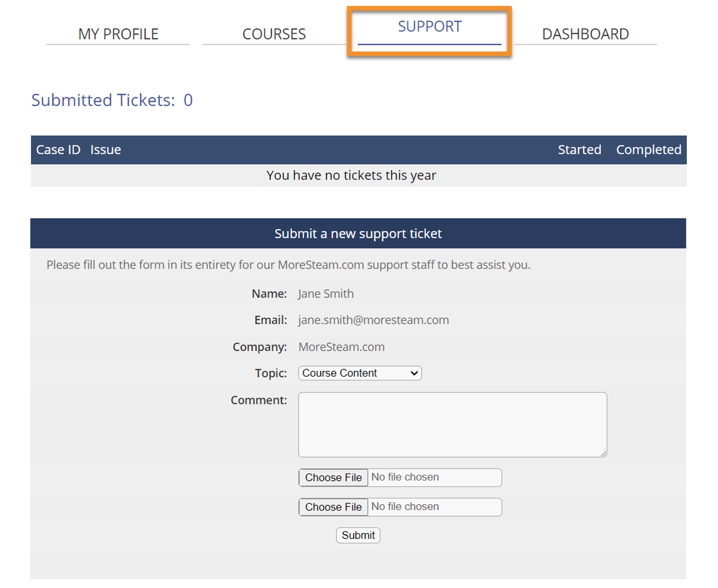Click the name value Jane Smith

click(326, 294)
